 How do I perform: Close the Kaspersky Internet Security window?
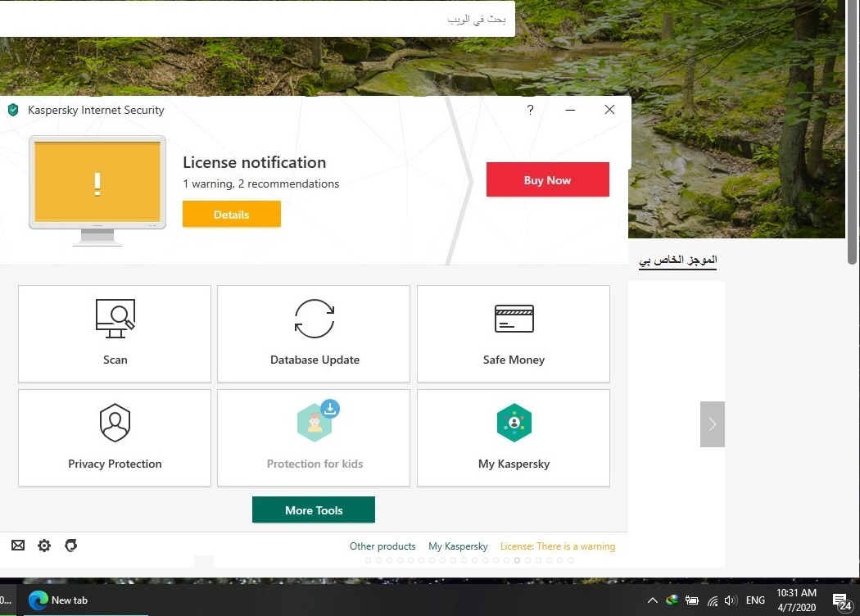(x=609, y=110)
